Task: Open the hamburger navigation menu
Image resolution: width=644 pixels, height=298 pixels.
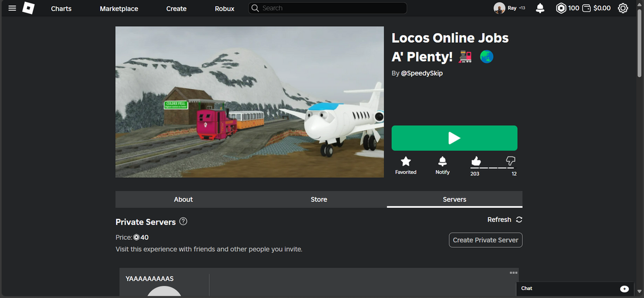Action: [x=12, y=8]
